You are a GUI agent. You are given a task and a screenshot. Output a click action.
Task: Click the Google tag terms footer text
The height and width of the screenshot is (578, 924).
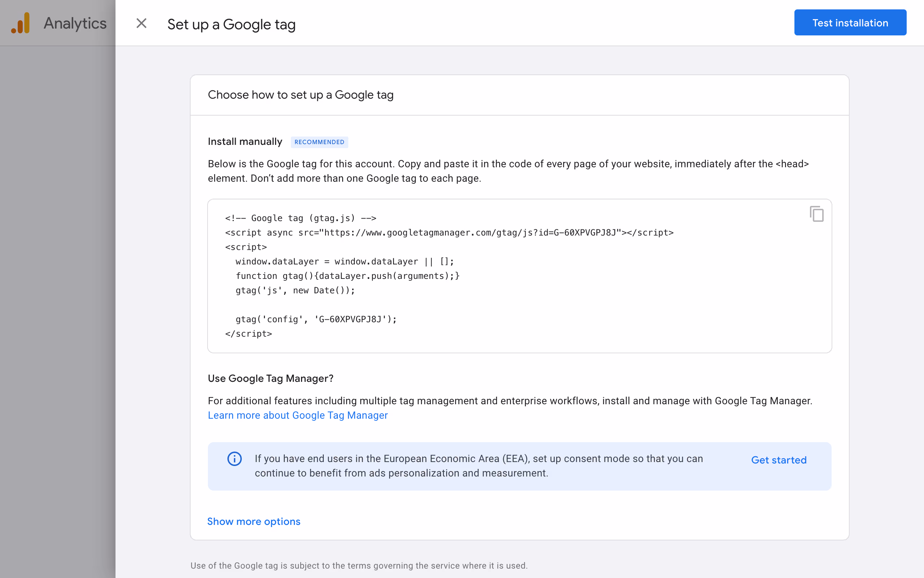359,565
